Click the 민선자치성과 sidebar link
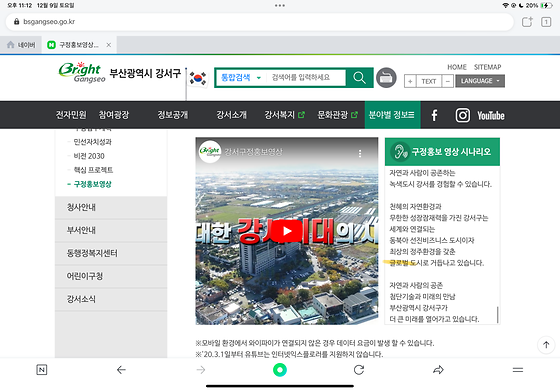Screen dimensions: 560x391 [x=92, y=142]
